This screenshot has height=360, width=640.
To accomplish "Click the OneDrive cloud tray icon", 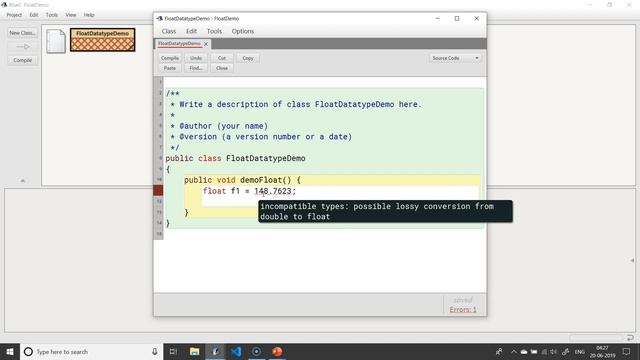I will (524, 351).
